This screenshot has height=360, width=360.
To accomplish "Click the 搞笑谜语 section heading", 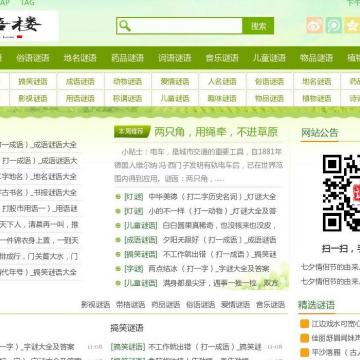I will [x=127, y=328].
